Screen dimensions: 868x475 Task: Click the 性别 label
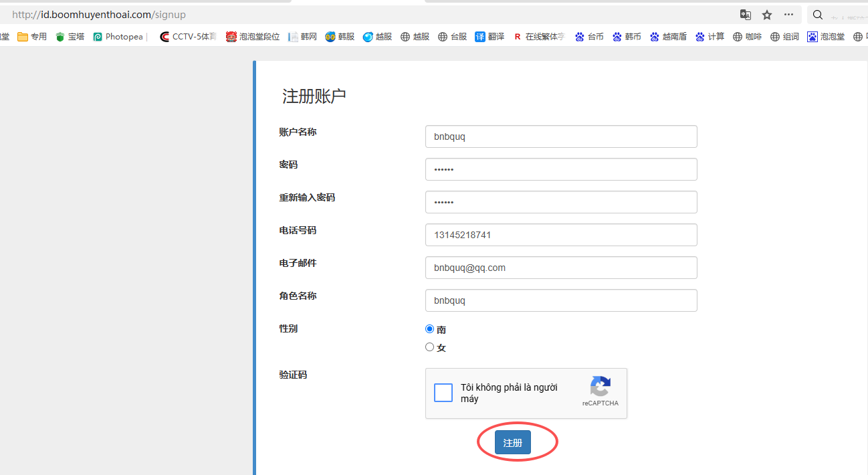pyautogui.click(x=288, y=328)
